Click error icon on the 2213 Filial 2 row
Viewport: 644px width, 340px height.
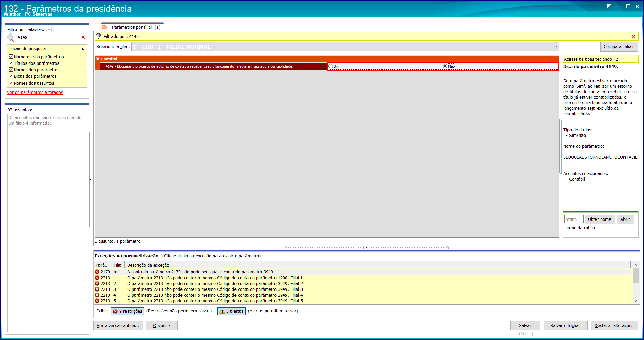click(x=97, y=284)
